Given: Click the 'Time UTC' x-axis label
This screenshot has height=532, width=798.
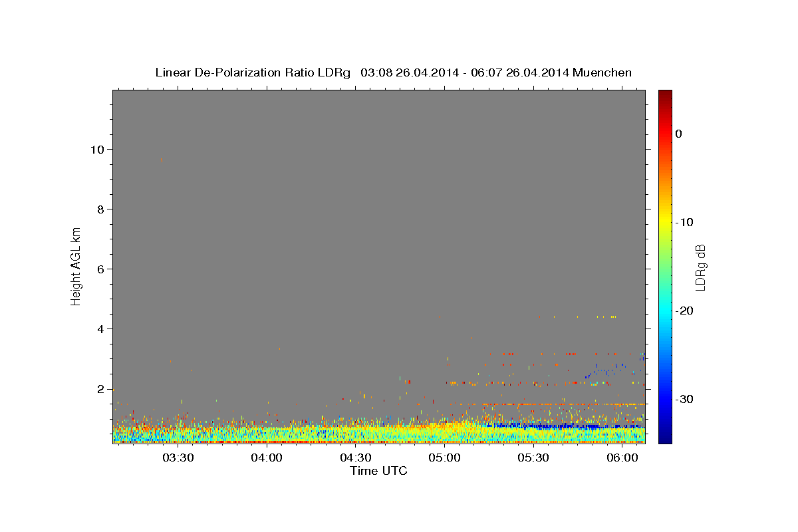Looking at the screenshot, I should point(378,471).
